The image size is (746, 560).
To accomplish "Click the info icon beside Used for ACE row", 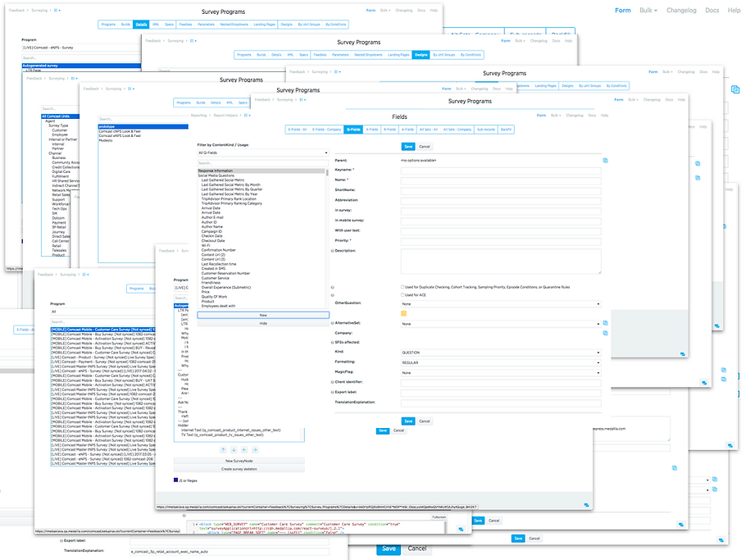I will click(x=332, y=295).
